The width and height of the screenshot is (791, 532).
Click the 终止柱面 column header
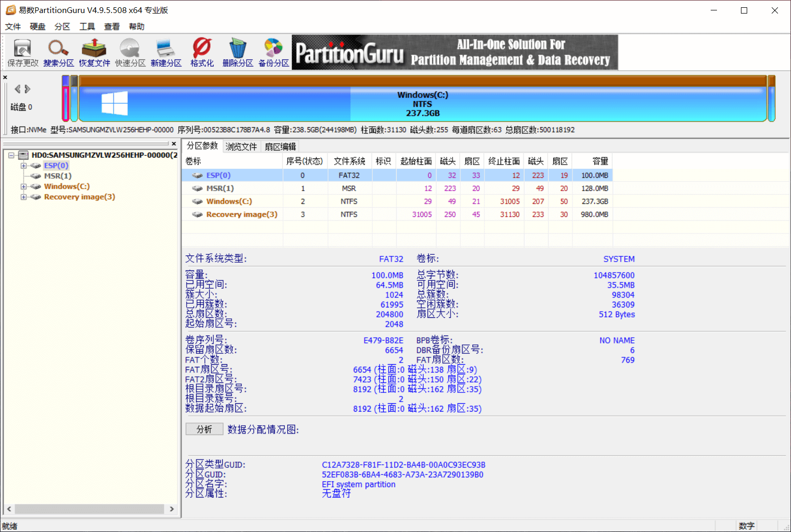pyautogui.click(x=504, y=162)
